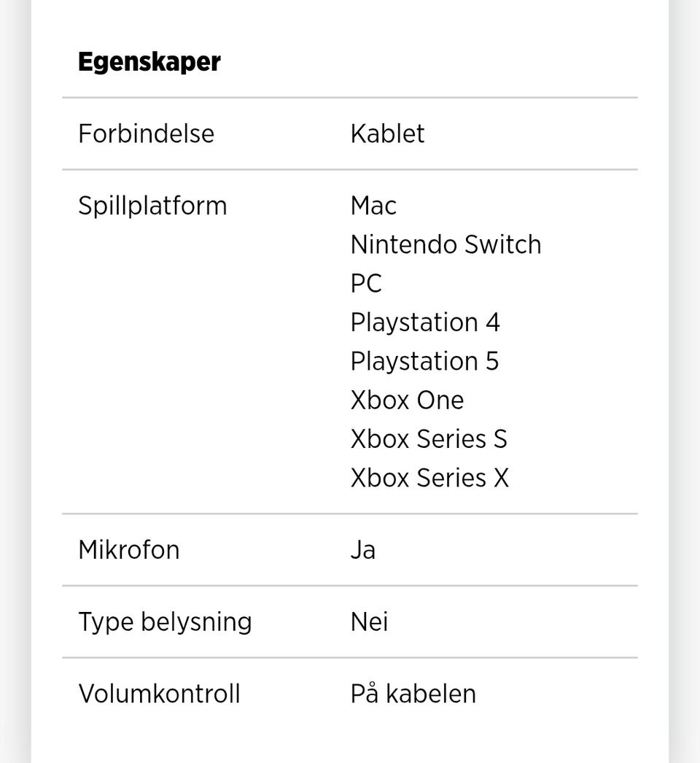Click the PC platform entry
Screen dimensions: 700x763
tap(366, 284)
